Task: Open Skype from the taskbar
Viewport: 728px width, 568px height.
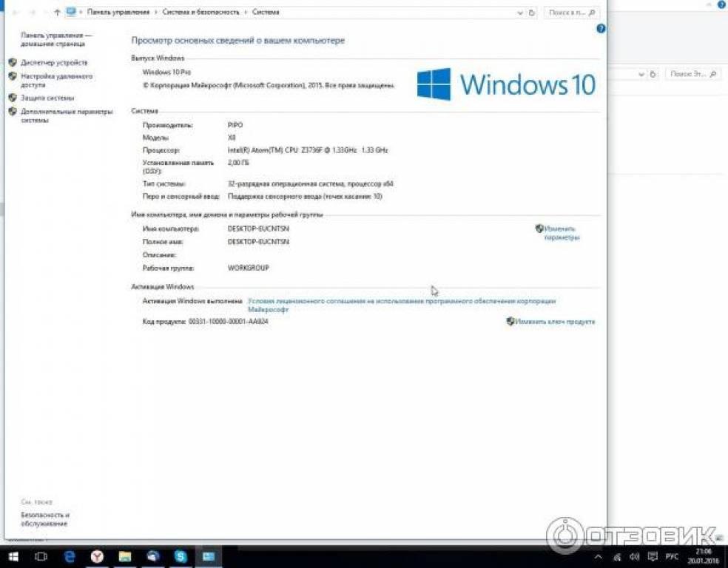Action: 181,556
